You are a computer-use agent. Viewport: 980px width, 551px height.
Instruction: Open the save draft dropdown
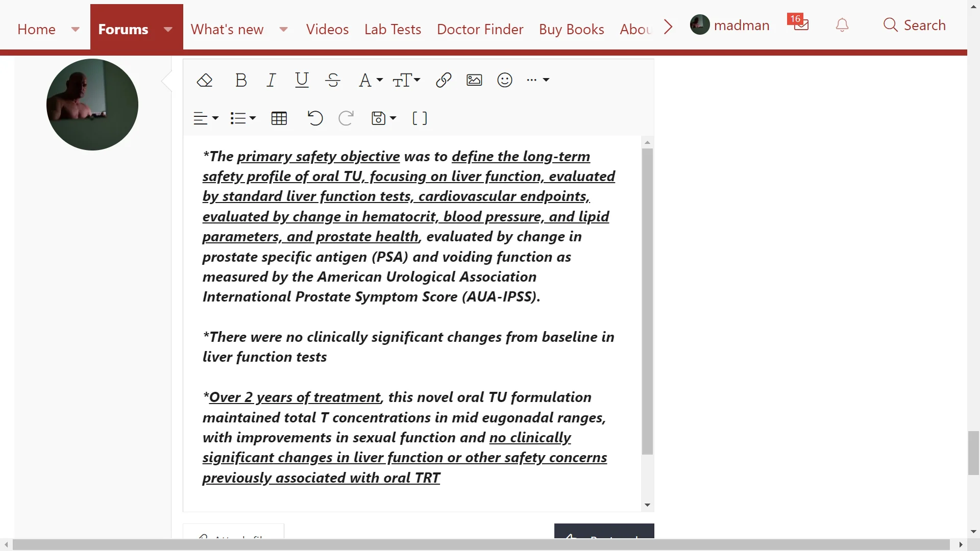click(383, 118)
